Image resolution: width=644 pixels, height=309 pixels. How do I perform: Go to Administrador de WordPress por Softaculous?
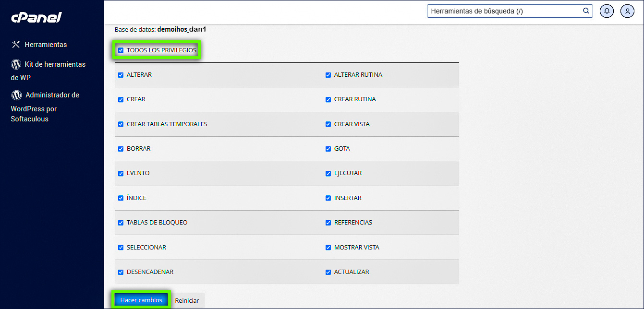point(52,95)
